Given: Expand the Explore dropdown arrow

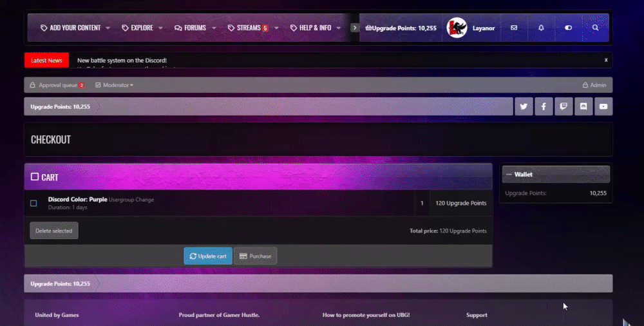Looking at the screenshot, I should pyautogui.click(x=160, y=28).
